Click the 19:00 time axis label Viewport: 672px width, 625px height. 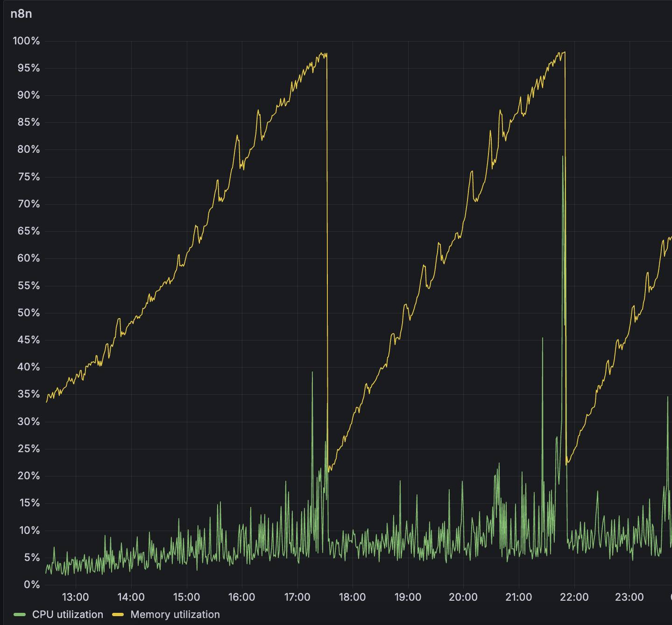408,597
